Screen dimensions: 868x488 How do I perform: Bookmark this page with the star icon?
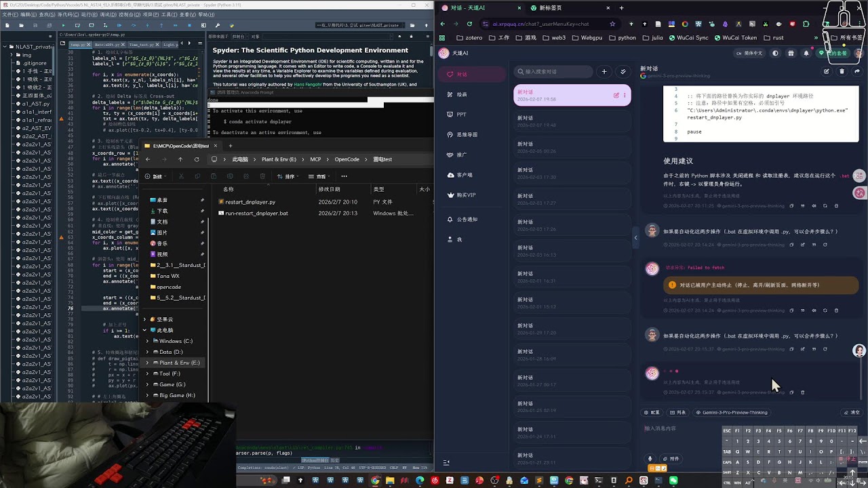click(612, 24)
